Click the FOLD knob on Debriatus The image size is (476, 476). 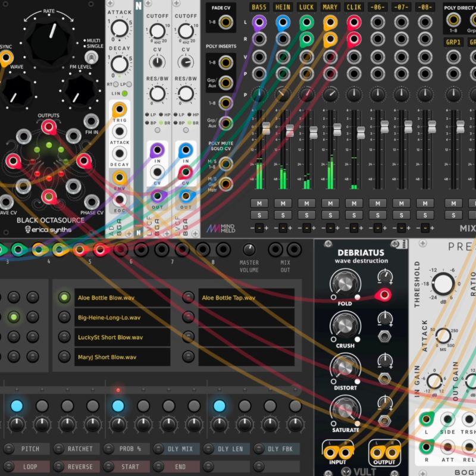point(345,284)
